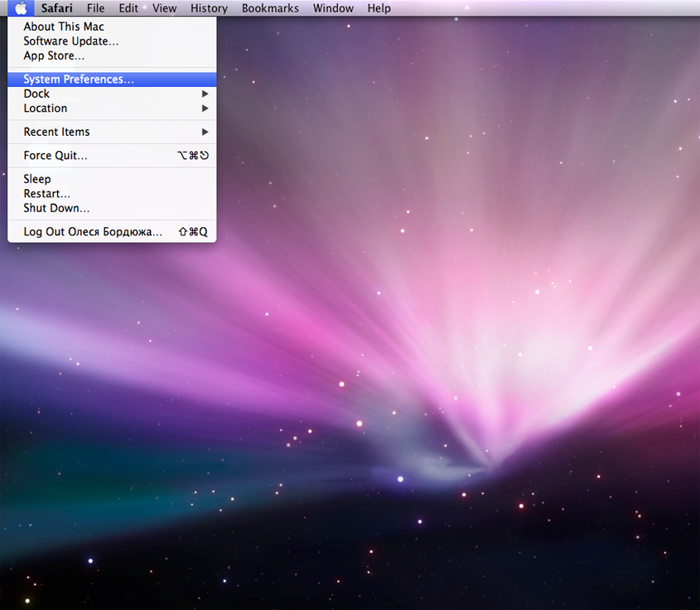Choose Software Update from Apple menu

pyautogui.click(x=70, y=41)
